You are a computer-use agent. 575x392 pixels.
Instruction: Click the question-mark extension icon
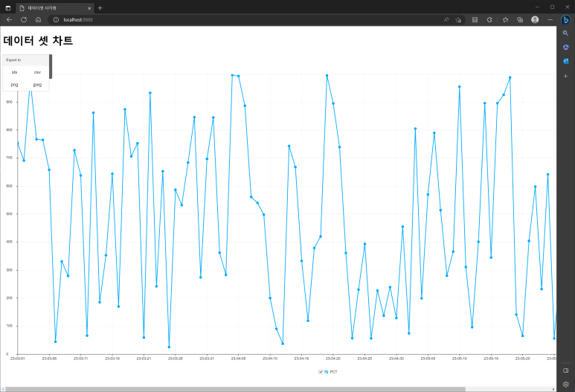point(475,20)
